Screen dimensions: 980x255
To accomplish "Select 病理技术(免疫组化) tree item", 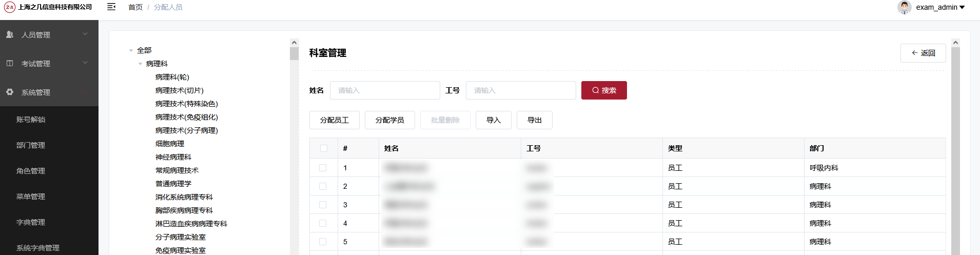I will pyautogui.click(x=187, y=117).
